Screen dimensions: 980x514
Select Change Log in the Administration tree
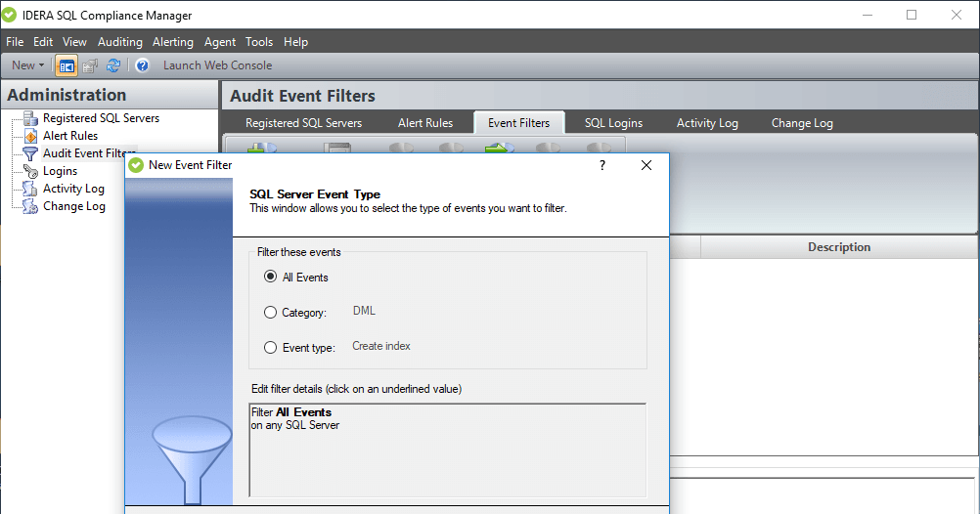(73, 206)
